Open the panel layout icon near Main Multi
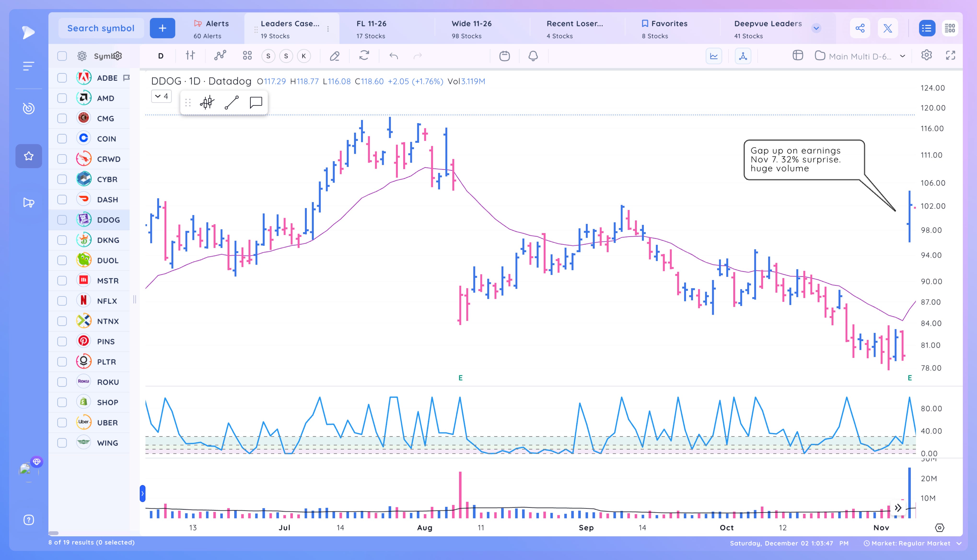The width and height of the screenshot is (977, 560). click(x=798, y=56)
